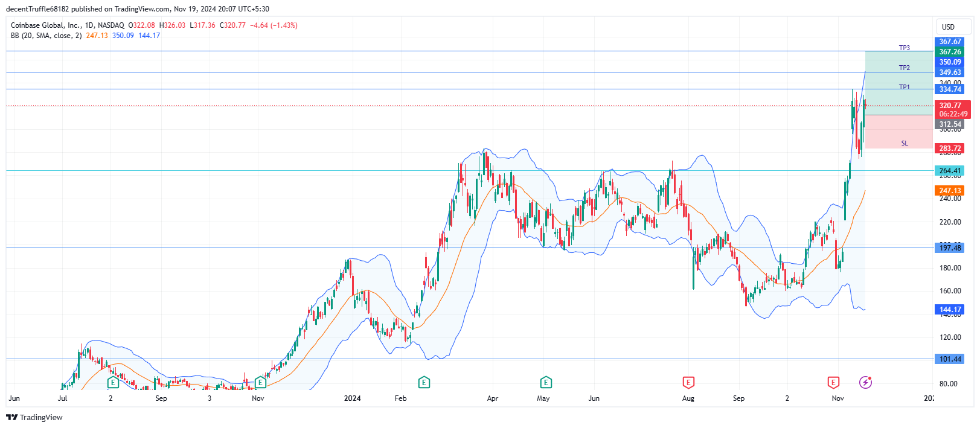The width and height of the screenshot is (980, 428).
Task: Click the orange 247.13 value in BB legend
Action: 97,36
